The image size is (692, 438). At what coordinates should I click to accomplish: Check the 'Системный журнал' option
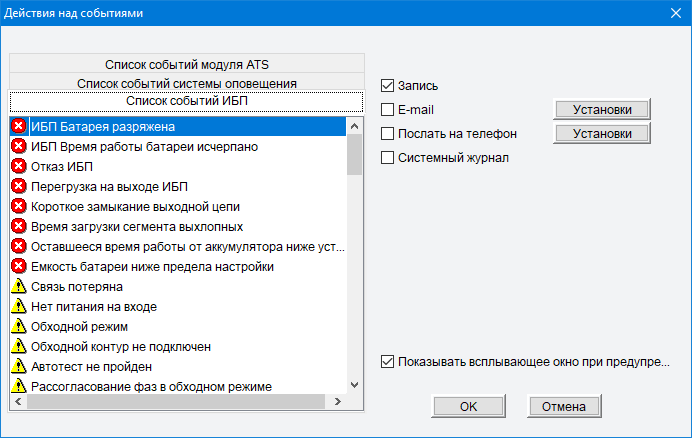(x=388, y=157)
